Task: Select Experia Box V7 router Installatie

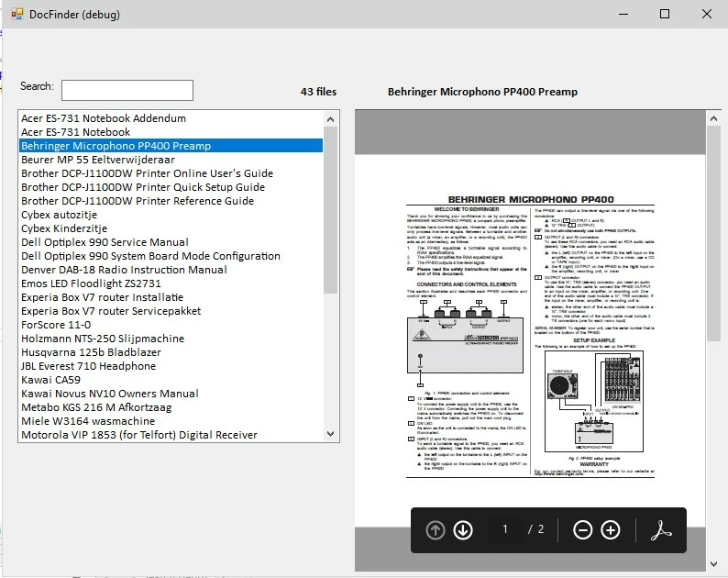Action: pos(171,297)
